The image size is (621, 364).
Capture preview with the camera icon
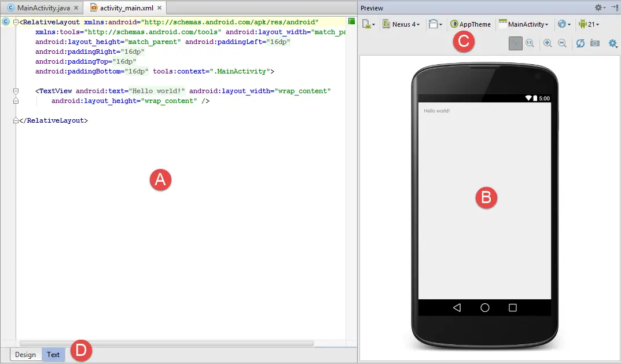tap(595, 44)
